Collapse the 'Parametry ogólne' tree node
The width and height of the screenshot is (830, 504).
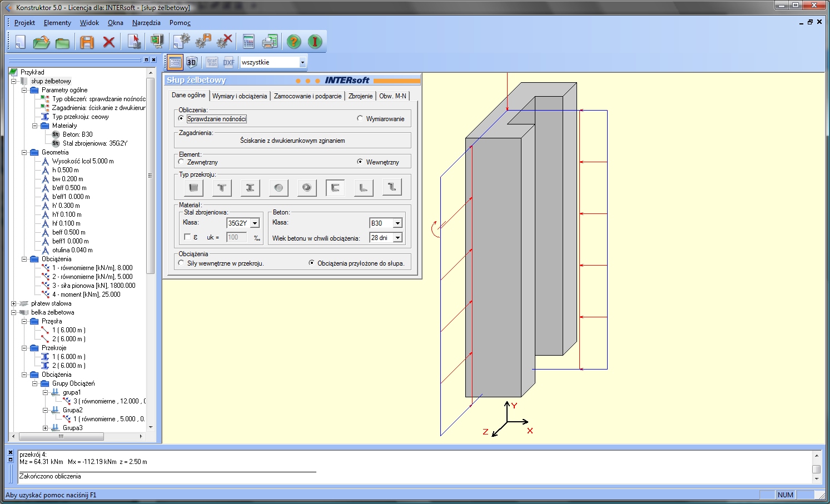tap(24, 90)
